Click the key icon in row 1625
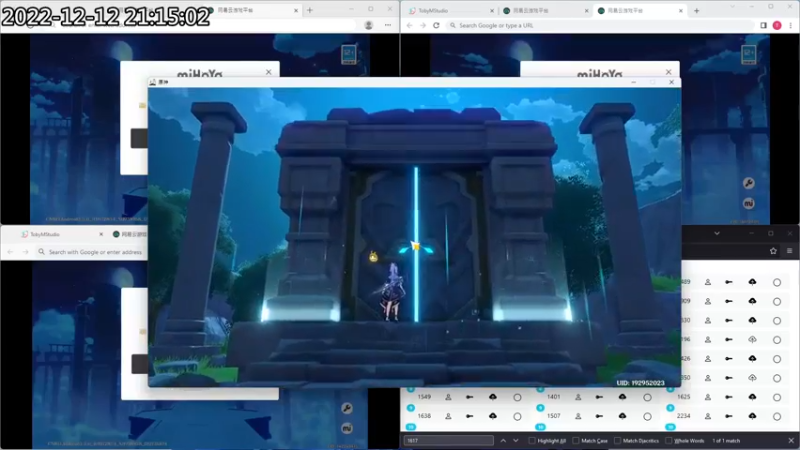This screenshot has width=800, height=450. [729, 397]
